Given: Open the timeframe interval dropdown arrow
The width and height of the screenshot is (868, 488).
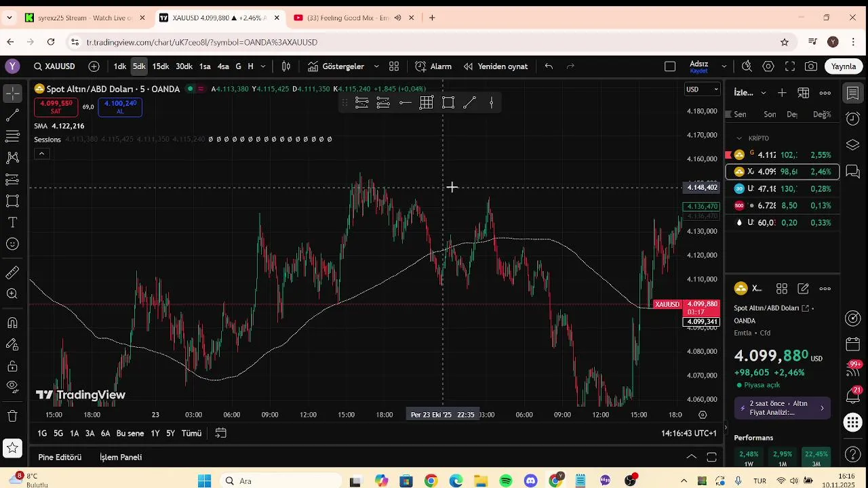Looking at the screenshot, I should coord(263,66).
